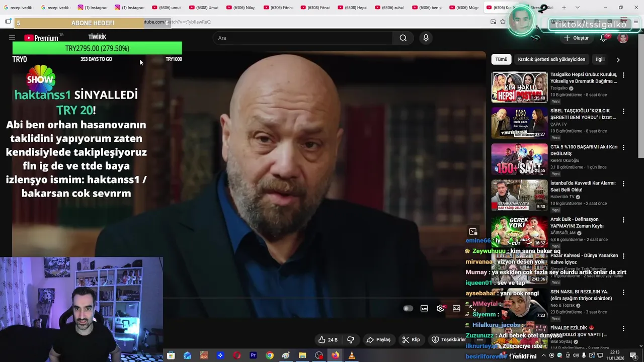Open the notifications bell
The height and width of the screenshot is (362, 644).
click(604, 38)
